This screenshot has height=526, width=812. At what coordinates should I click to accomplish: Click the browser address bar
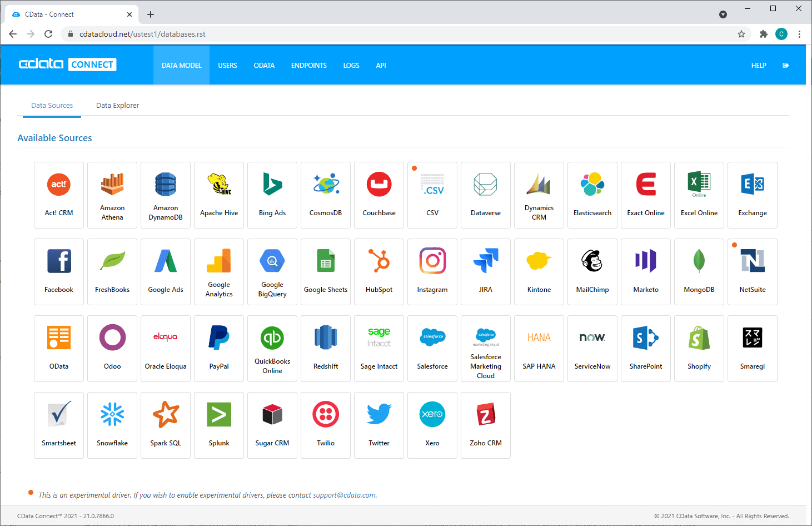389,34
